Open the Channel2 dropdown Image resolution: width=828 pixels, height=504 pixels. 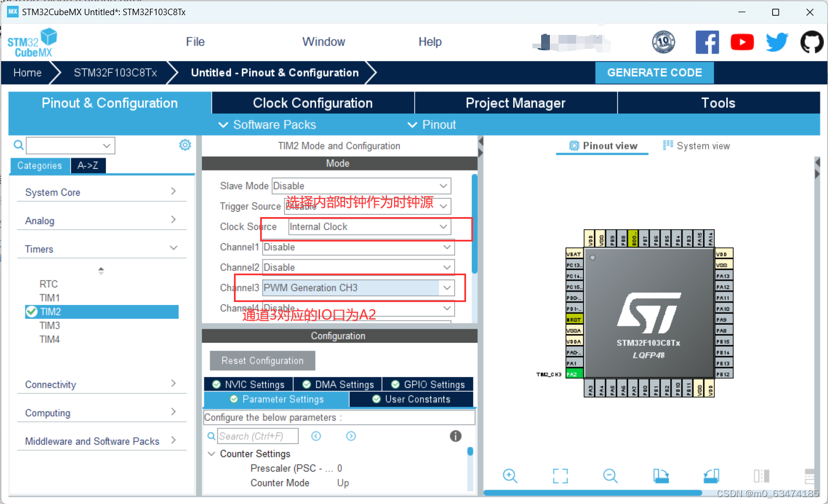point(358,267)
